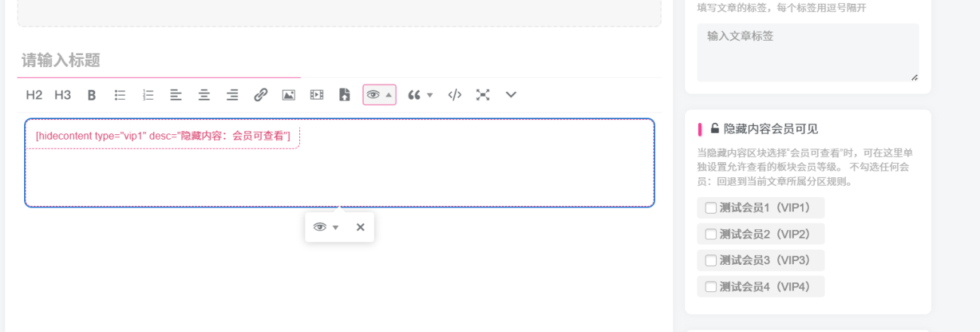The height and width of the screenshot is (332, 980).
Task: Insert a video into editor
Action: pyautogui.click(x=317, y=95)
